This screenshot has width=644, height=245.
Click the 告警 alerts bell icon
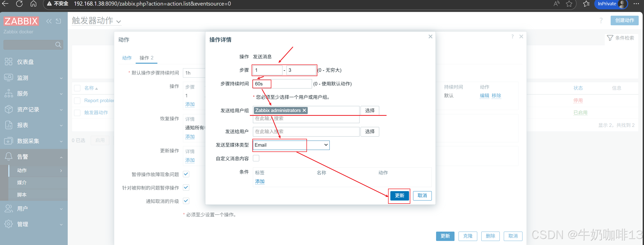[9, 156]
